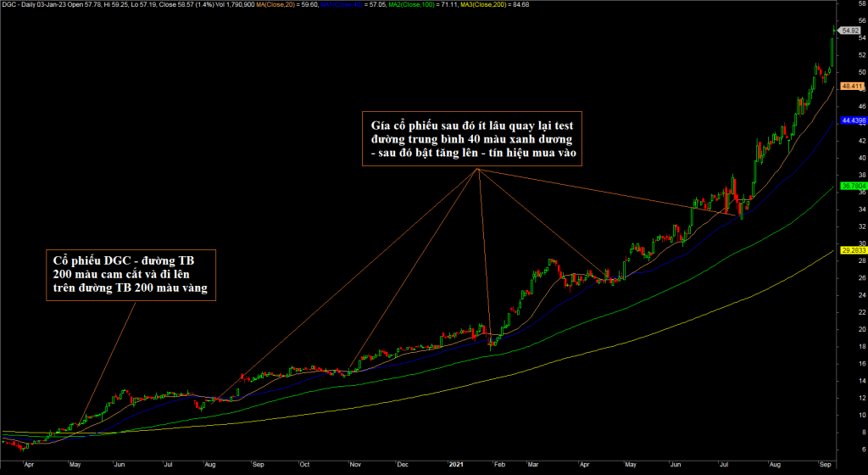This screenshot has height=475, width=868.
Task: Click the 34 price axis label
Action: (x=862, y=210)
